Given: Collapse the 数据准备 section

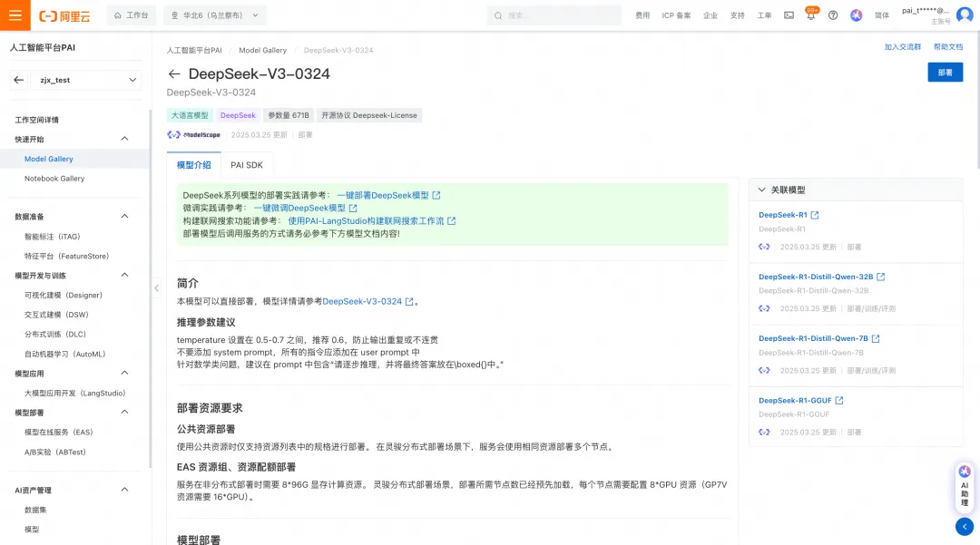Looking at the screenshot, I should click(124, 216).
